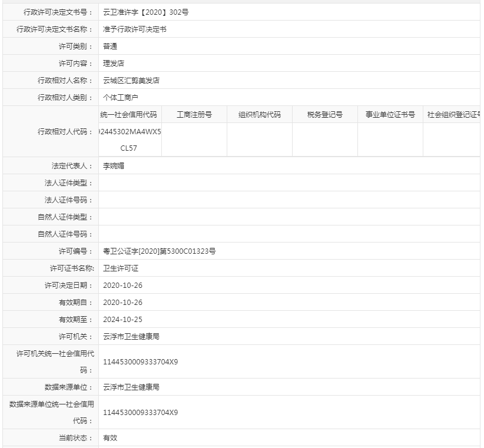This screenshot has height=448, width=484.
Task: Select the name 云城区汇剪美发店
Action: tap(131, 81)
